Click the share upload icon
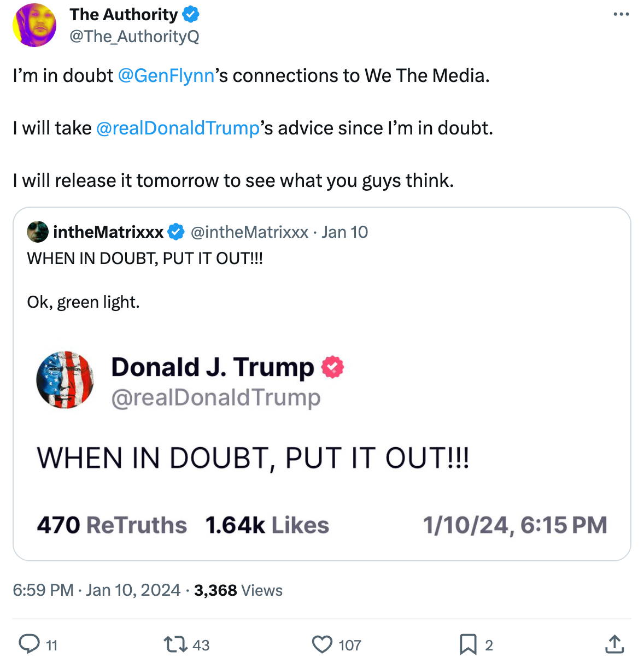 pos(614,644)
